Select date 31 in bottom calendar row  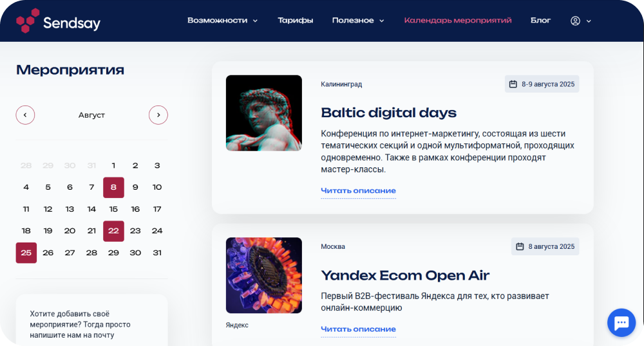coord(157,253)
